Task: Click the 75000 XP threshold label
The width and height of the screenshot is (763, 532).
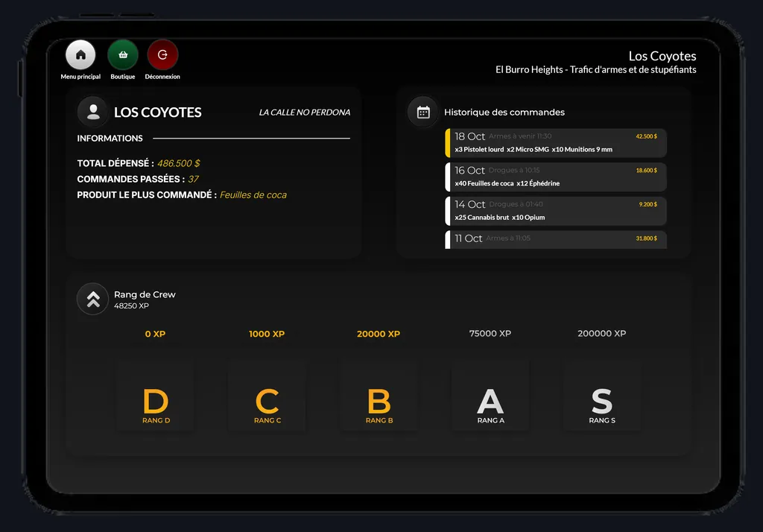Action: [x=490, y=333]
